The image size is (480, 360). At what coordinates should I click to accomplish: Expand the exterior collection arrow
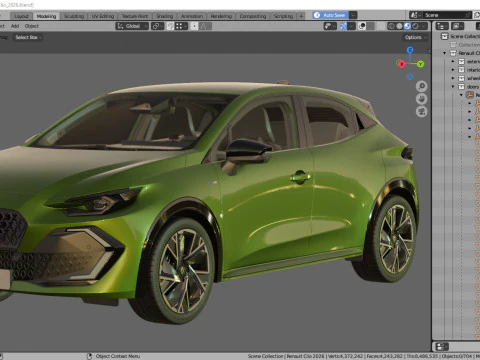coord(453,62)
